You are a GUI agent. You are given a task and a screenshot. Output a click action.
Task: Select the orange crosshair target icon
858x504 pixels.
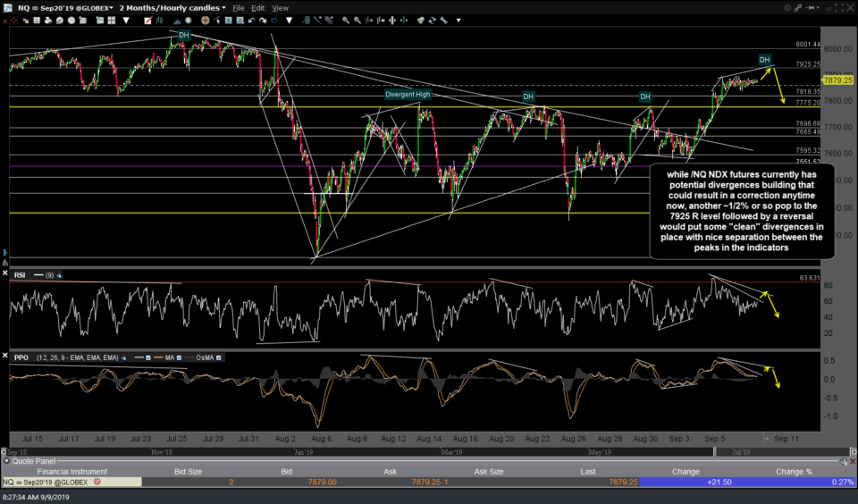tap(206, 21)
